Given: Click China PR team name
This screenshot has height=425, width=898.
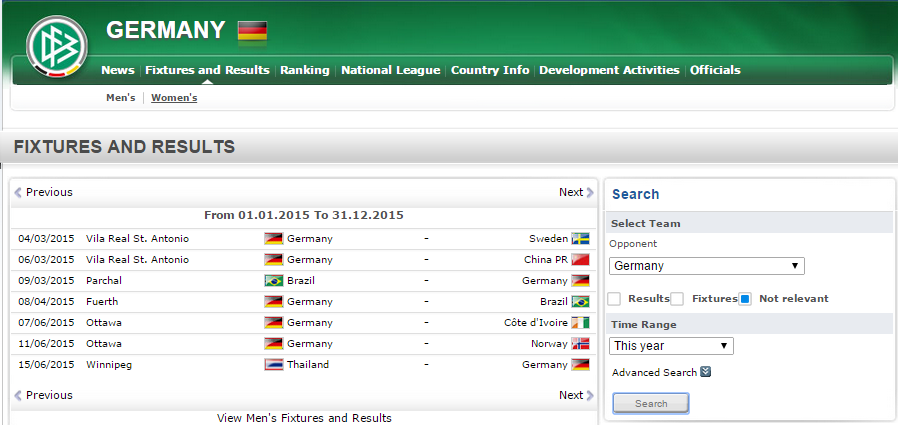Looking at the screenshot, I should (x=546, y=259).
